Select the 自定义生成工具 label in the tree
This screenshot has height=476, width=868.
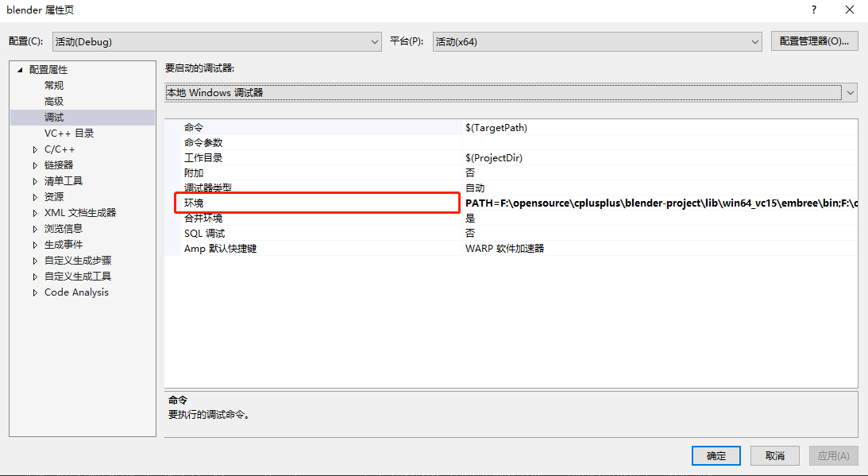pyautogui.click(x=78, y=276)
